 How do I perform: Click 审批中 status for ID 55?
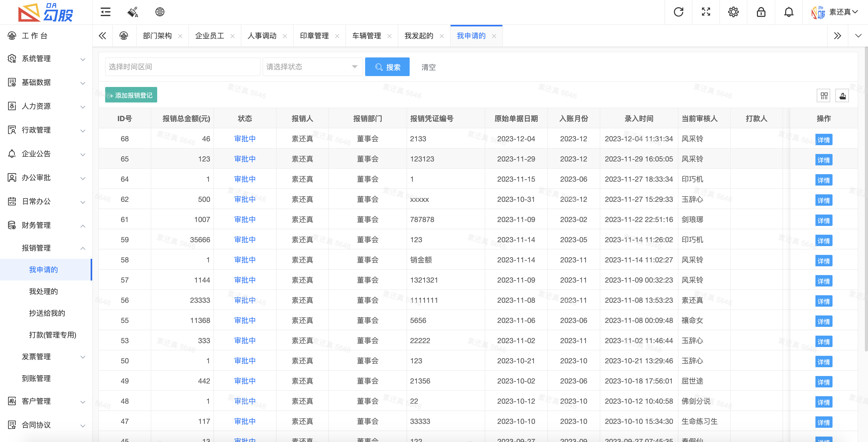[245, 320]
